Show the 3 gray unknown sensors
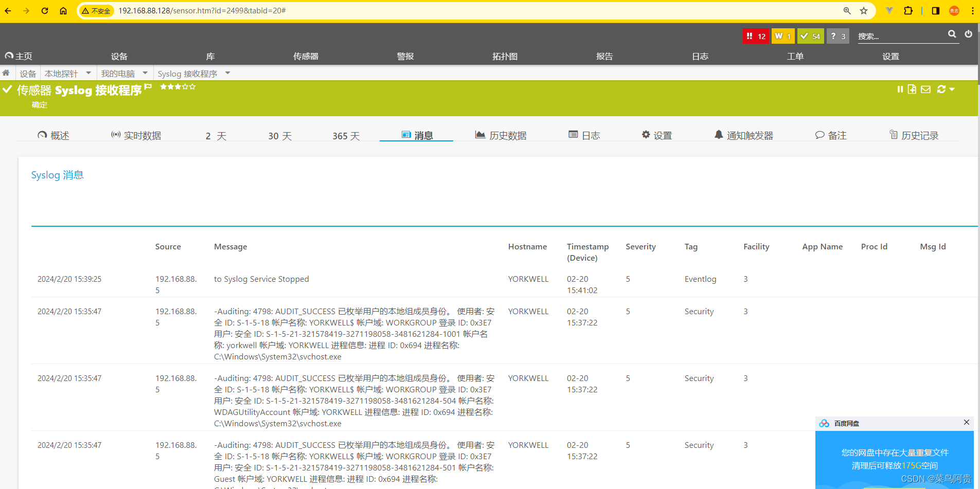Screen dimensions: 980x489 (838, 36)
